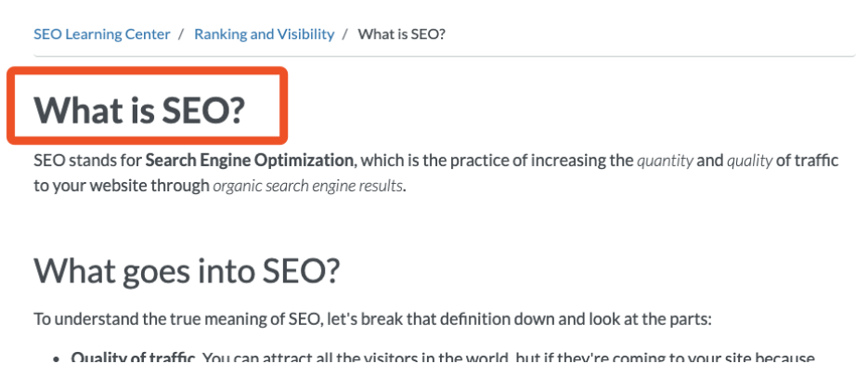The width and height of the screenshot is (868, 377).
Task: Click the italic word "quantity"
Action: coord(665,161)
